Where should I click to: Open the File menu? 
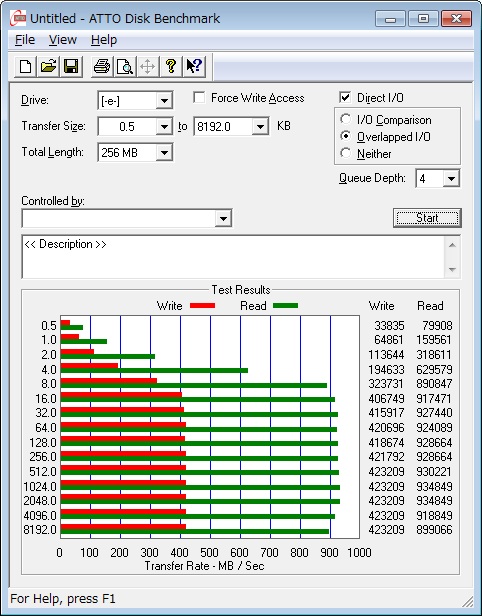[x=25, y=40]
